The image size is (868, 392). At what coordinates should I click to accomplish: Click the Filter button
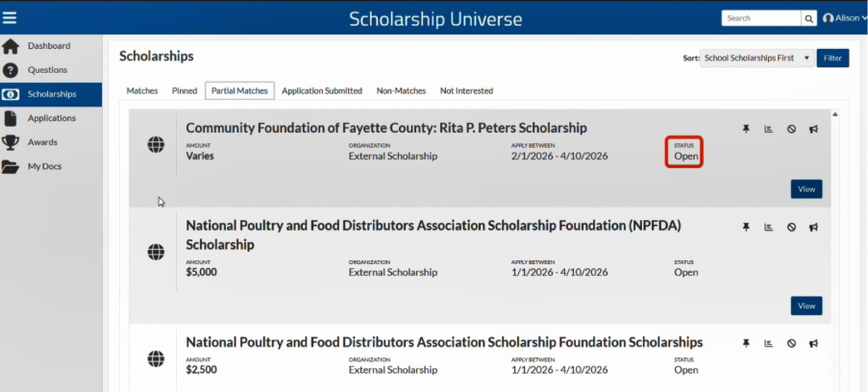coord(832,59)
